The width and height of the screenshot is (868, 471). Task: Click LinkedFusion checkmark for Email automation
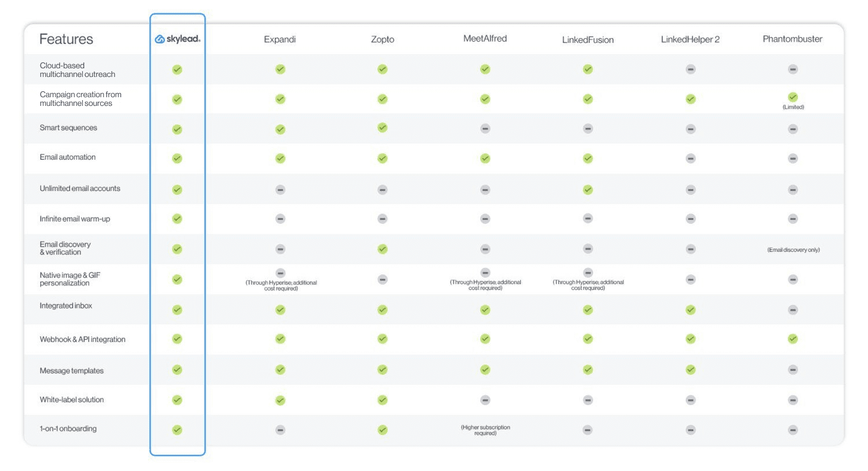click(588, 158)
